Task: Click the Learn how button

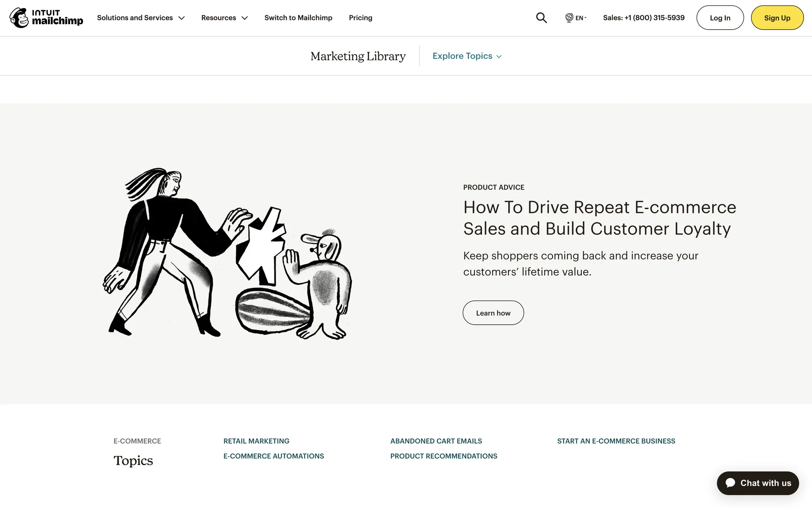Action: pyautogui.click(x=493, y=313)
